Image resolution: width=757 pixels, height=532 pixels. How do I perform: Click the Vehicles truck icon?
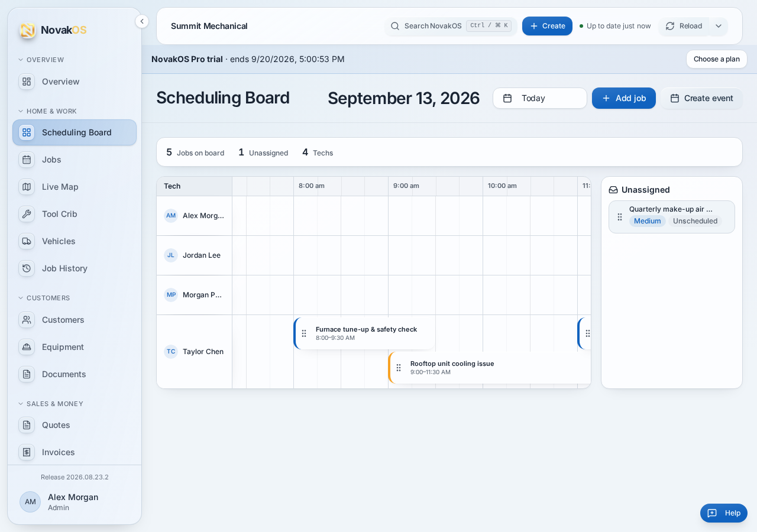pos(27,241)
